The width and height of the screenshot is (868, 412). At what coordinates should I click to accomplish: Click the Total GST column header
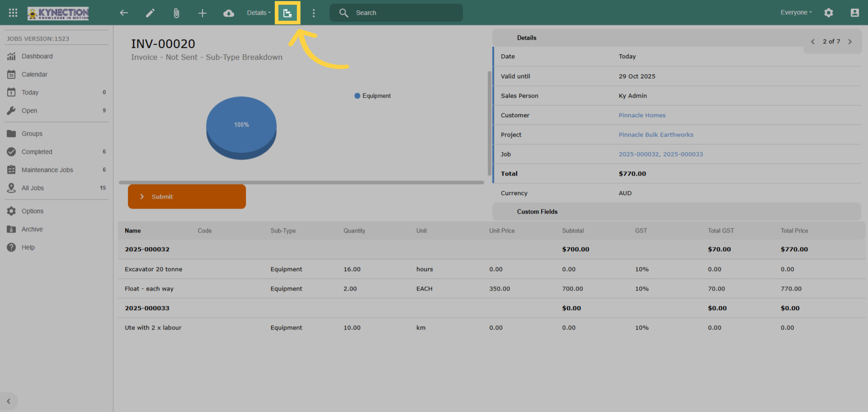721,231
